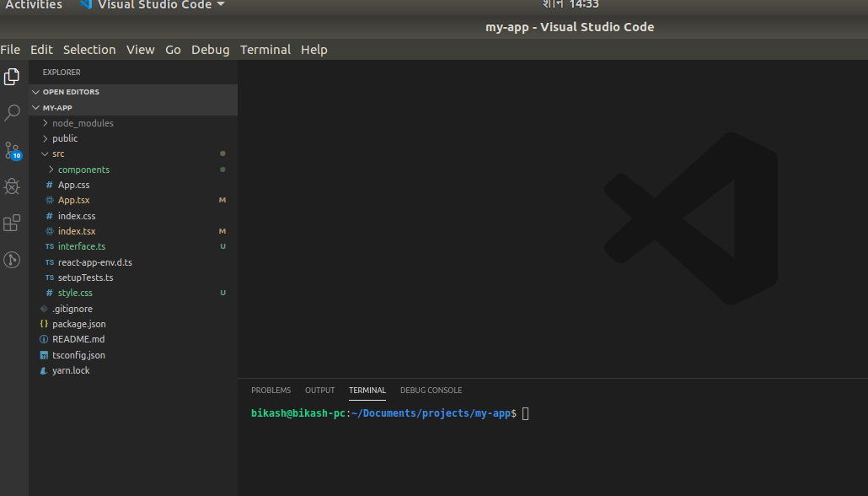This screenshot has height=496, width=868.
Task: Click the TS icon beside interface.ts
Action: tap(49, 246)
